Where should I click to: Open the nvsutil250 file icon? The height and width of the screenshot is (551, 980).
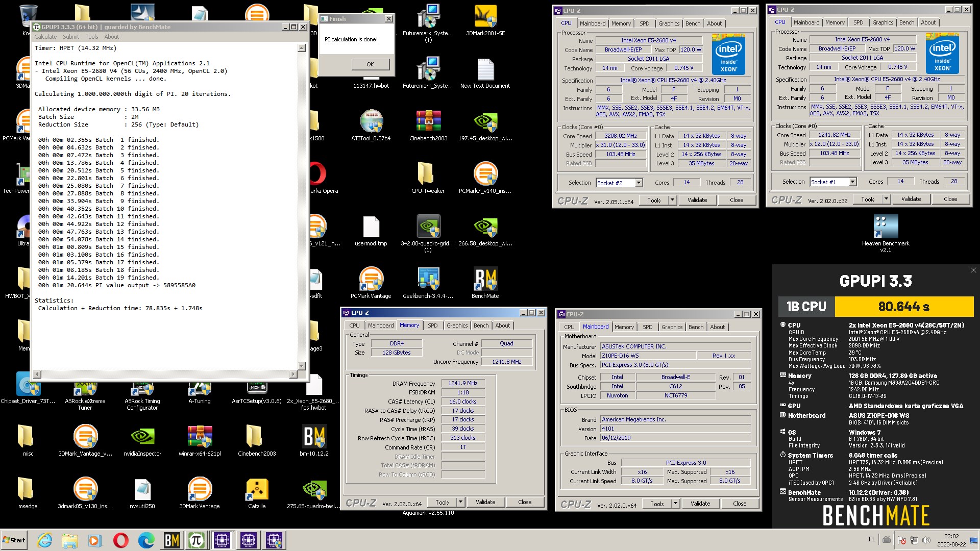[x=142, y=493]
